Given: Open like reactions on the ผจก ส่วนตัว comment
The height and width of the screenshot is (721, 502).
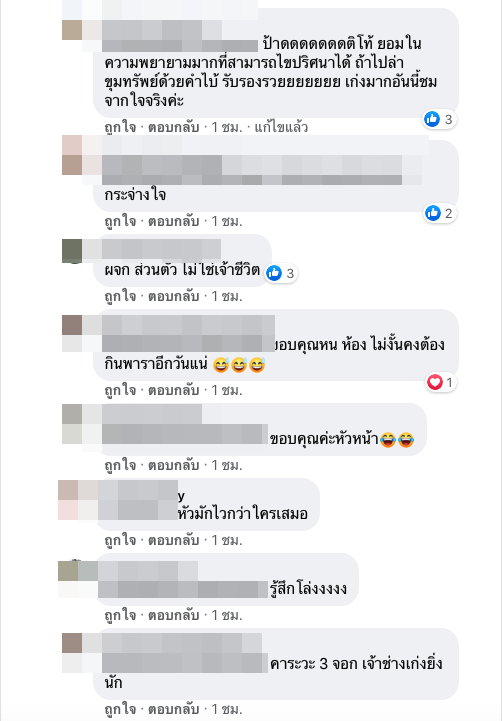Looking at the screenshot, I should (281, 274).
